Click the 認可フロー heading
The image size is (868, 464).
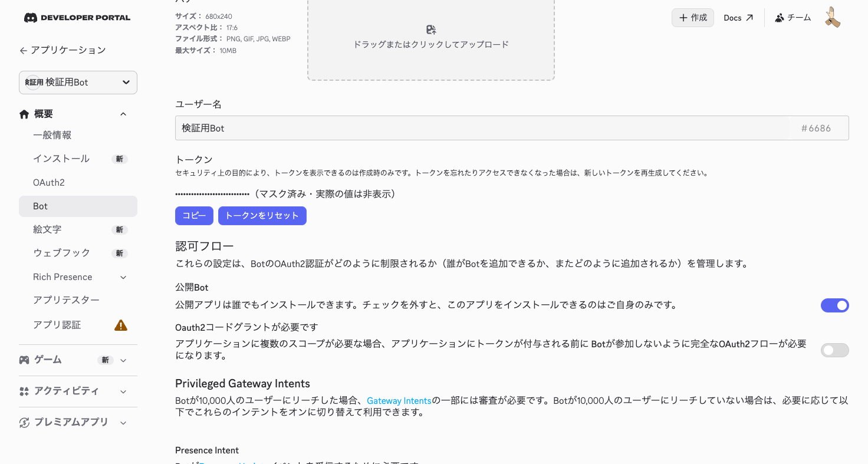(205, 246)
